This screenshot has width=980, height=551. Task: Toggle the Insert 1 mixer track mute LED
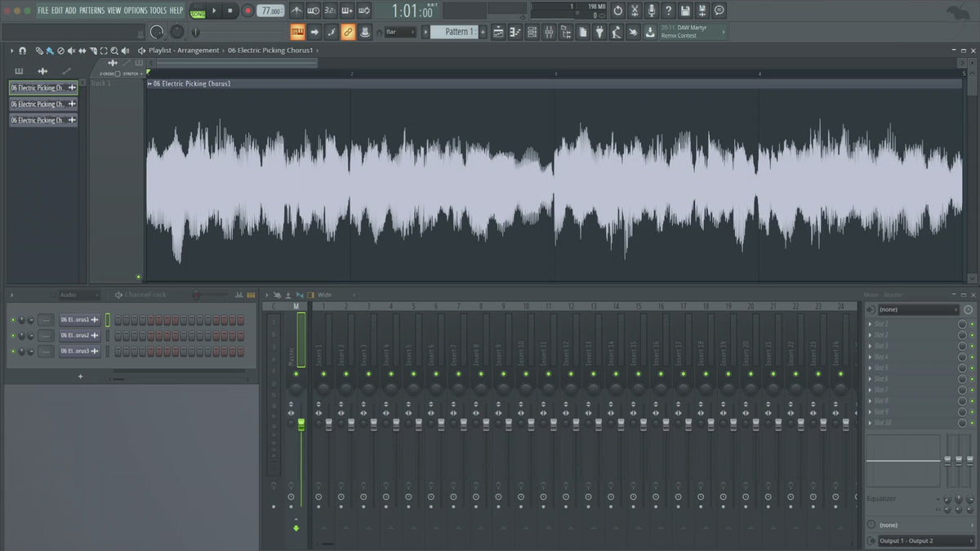click(x=323, y=373)
